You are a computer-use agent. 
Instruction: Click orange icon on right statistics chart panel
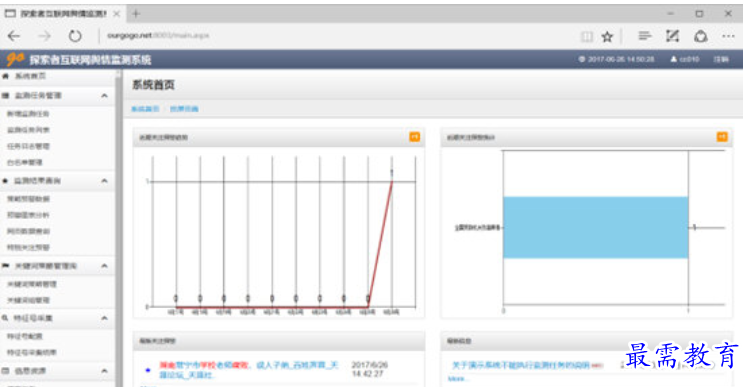tap(722, 137)
